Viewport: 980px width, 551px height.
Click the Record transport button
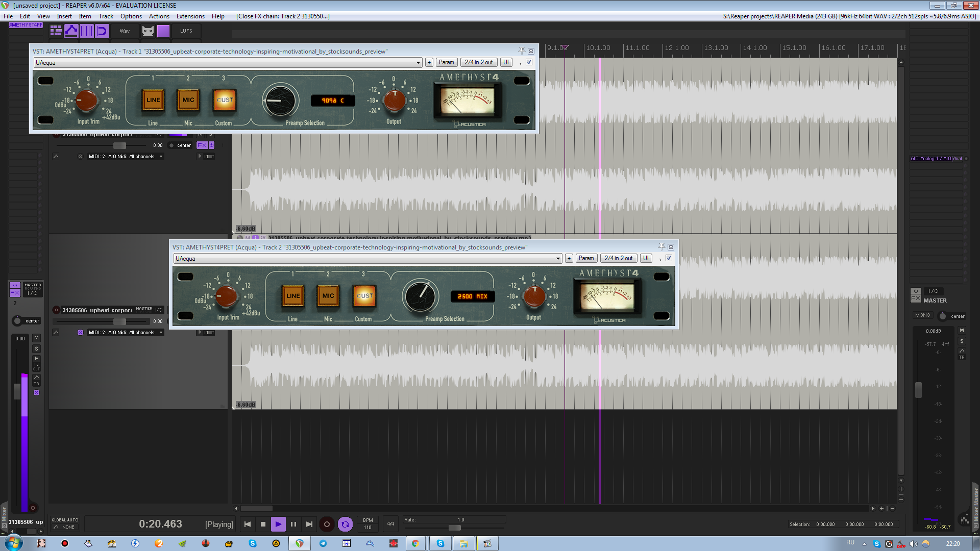[x=327, y=524]
